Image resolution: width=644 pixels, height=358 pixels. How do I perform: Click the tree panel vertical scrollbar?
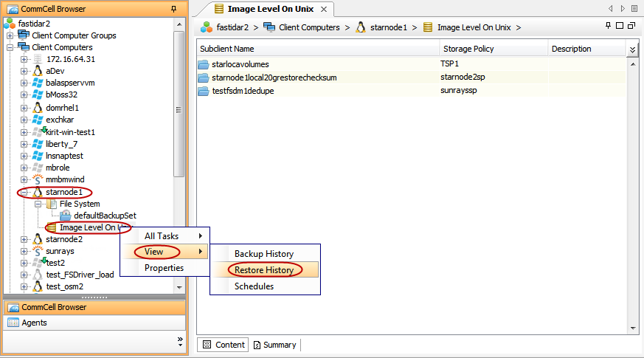tap(179, 103)
